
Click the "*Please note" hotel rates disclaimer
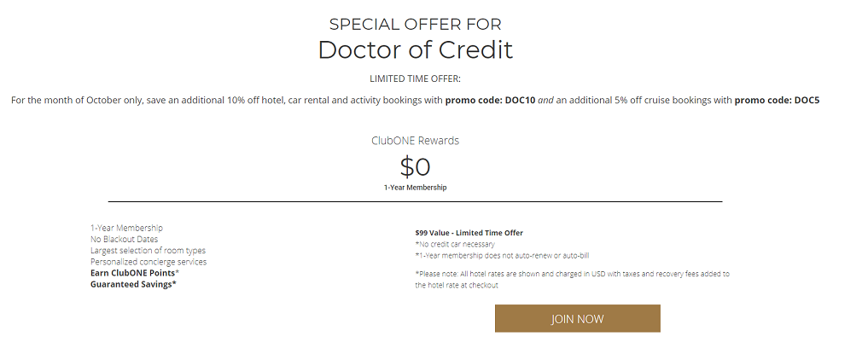tap(572, 274)
